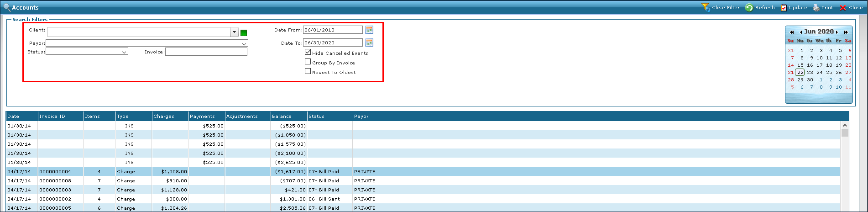The width and height of the screenshot is (868, 212).
Task: Click the Print button
Action: [823, 8]
